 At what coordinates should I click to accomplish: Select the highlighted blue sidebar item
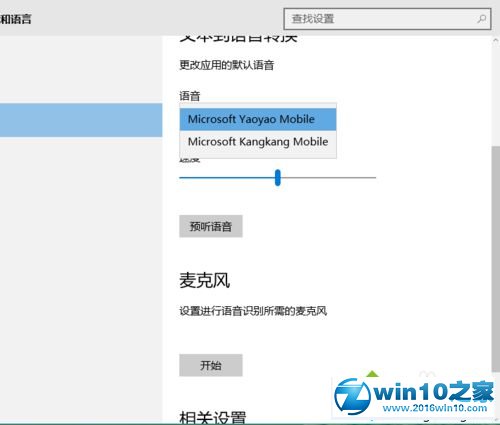81,120
